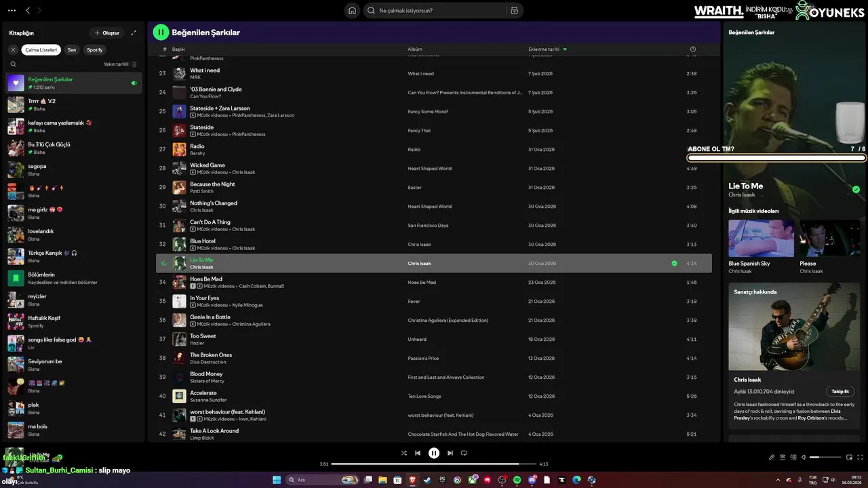The image size is (868, 488).
Task: Open the Yakın tarihli sort dropdown
Action: (x=120, y=64)
